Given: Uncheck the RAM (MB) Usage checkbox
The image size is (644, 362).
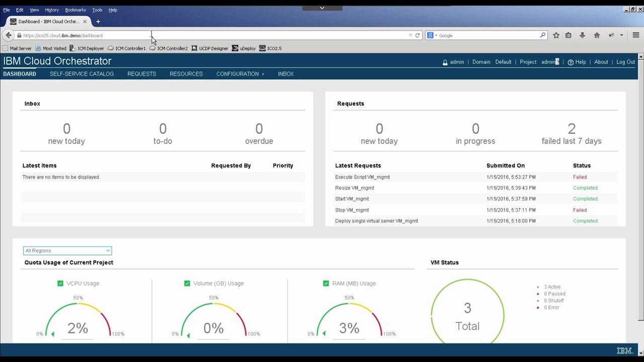Looking at the screenshot, I should [326, 284].
